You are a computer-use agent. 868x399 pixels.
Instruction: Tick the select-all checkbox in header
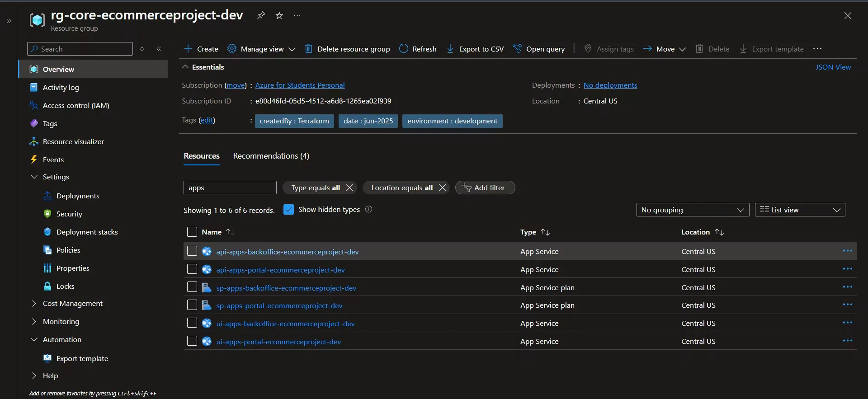pyautogui.click(x=192, y=232)
